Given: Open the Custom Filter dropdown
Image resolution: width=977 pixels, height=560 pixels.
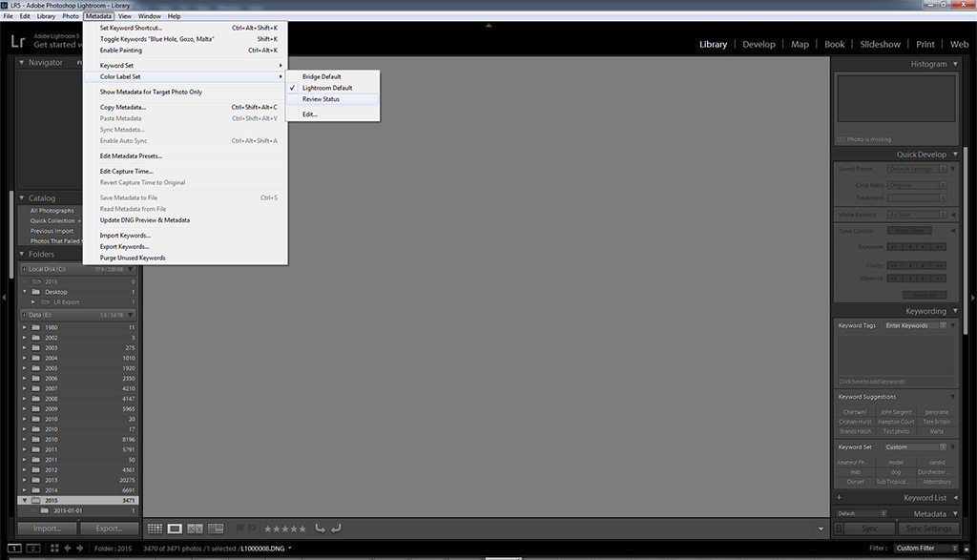Looking at the screenshot, I should pyautogui.click(x=924, y=549).
